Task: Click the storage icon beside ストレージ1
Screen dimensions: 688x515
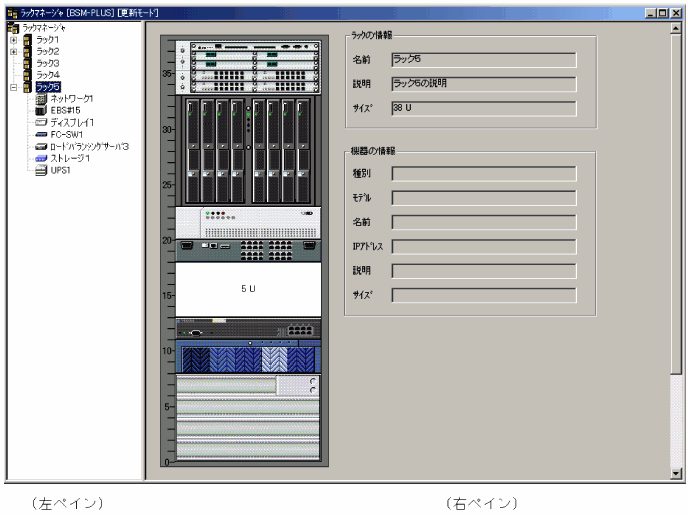Action: pyautogui.click(x=40, y=158)
